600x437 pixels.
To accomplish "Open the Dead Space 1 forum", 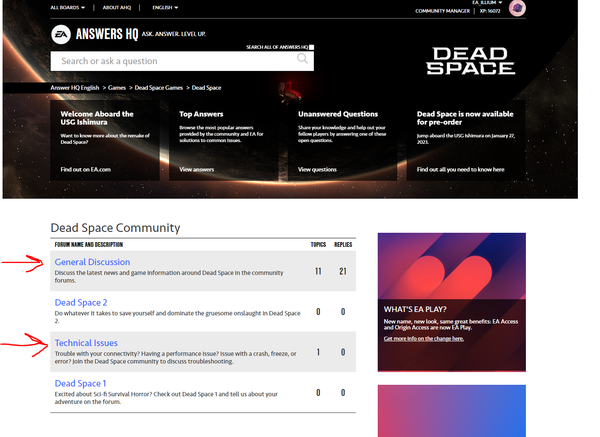I will coord(80,384).
